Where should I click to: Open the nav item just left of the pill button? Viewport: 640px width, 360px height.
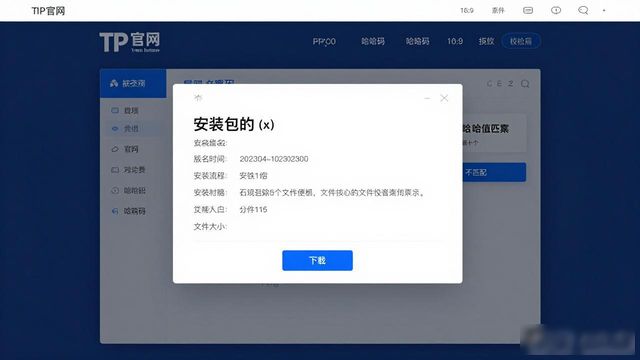(486, 41)
